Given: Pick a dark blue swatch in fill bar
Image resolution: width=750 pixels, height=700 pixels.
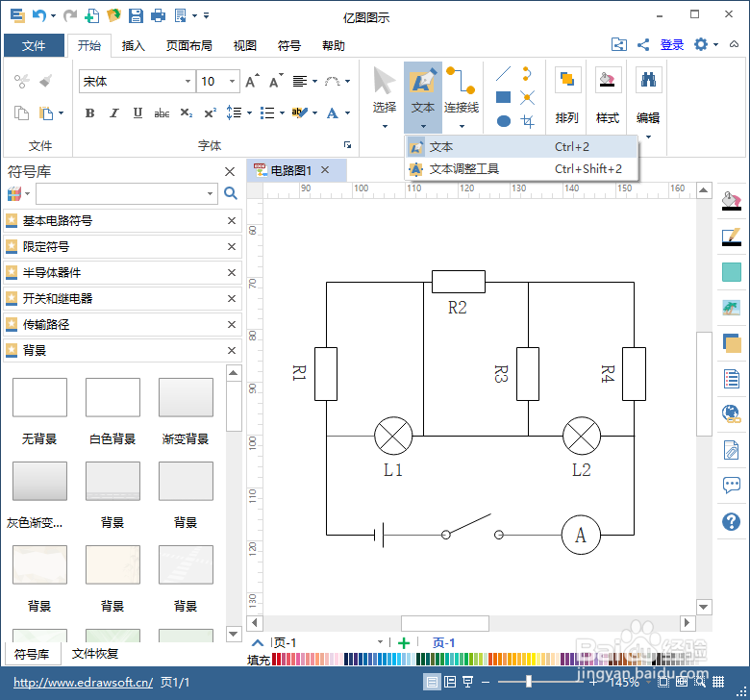Looking at the screenshot, I should [347, 660].
